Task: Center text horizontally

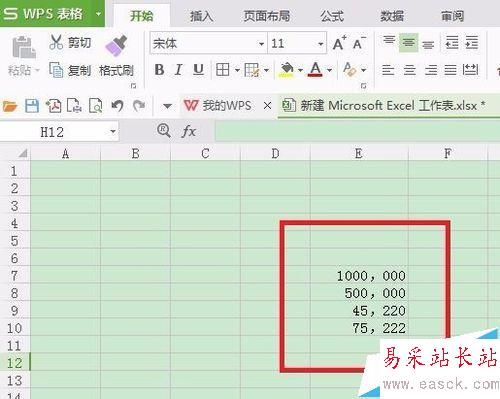Action: [x=410, y=70]
